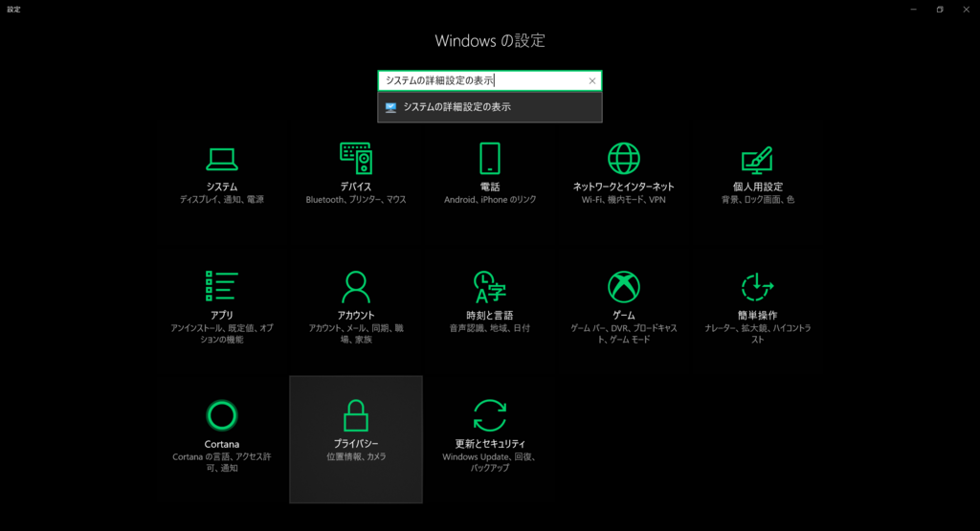This screenshot has height=531, width=980.
Task: Click the 簡単操作 title label
Action: point(758,316)
